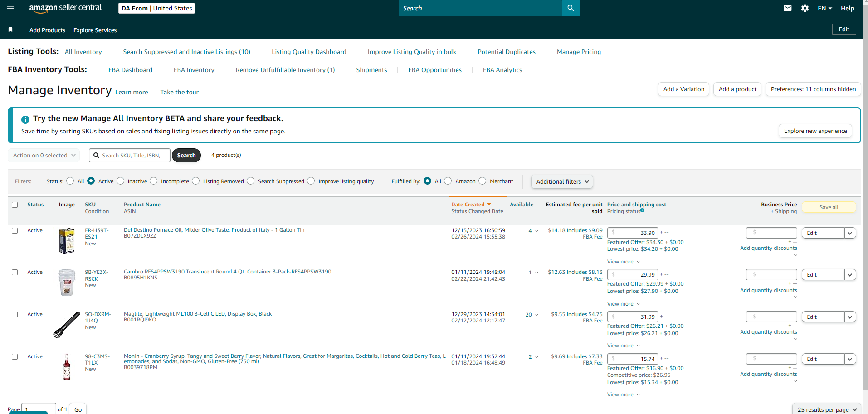Open Cambro container product image
Image resolution: width=868 pixels, height=414 pixels.
[67, 282]
